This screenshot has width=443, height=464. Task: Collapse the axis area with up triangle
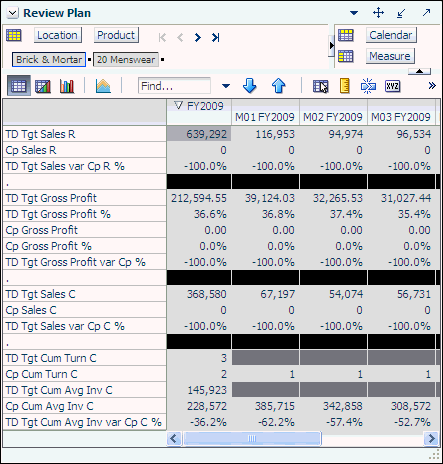tap(419, 71)
